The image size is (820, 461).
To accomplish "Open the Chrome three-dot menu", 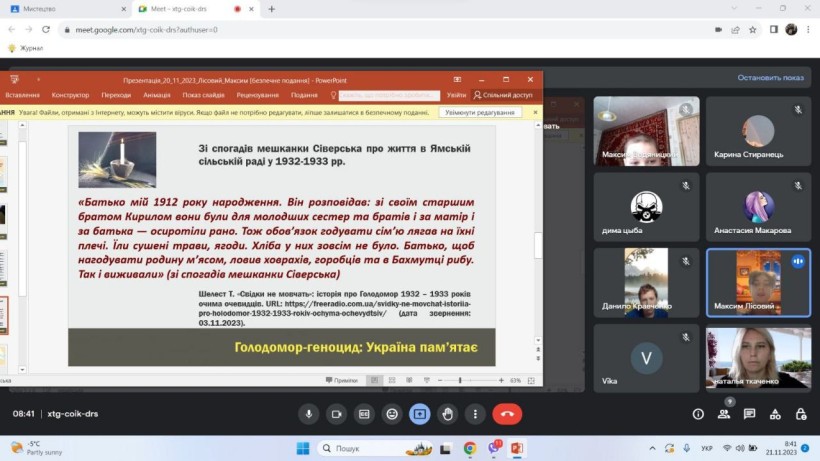I will click(808, 30).
